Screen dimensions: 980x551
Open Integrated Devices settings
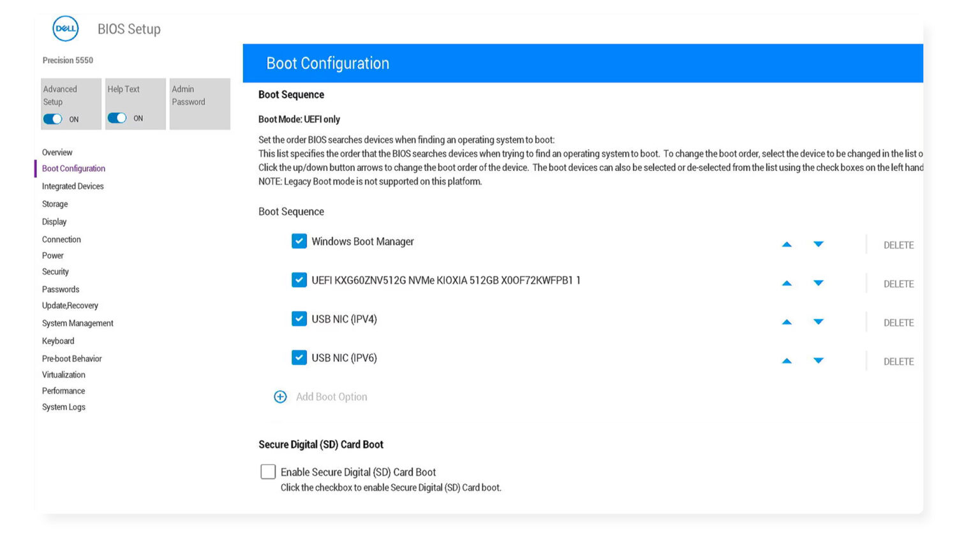click(73, 186)
